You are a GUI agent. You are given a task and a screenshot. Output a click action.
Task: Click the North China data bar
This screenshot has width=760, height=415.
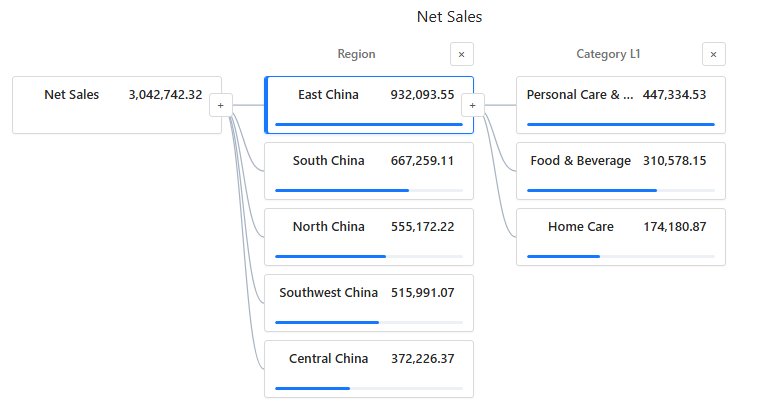(331, 256)
